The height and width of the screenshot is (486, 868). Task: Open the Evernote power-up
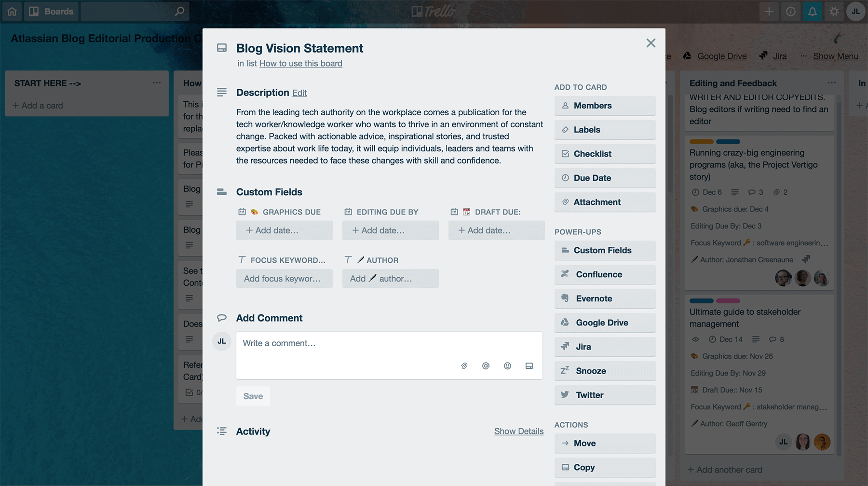[x=605, y=298]
